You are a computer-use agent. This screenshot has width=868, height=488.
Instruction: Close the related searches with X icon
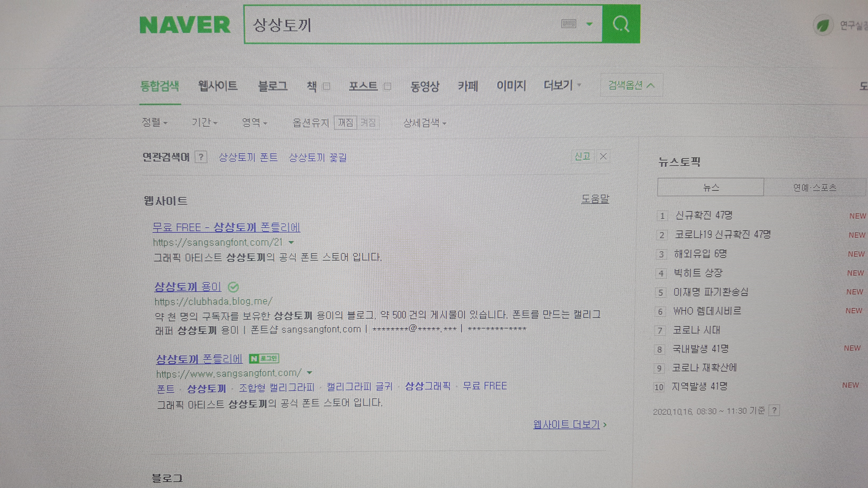pos(603,157)
